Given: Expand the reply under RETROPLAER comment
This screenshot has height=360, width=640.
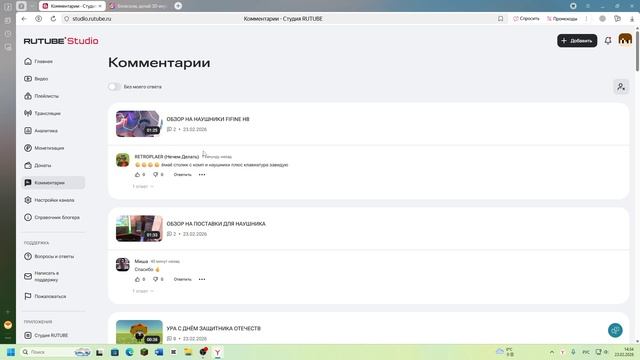Looking at the screenshot, I should pyautogui.click(x=143, y=187).
